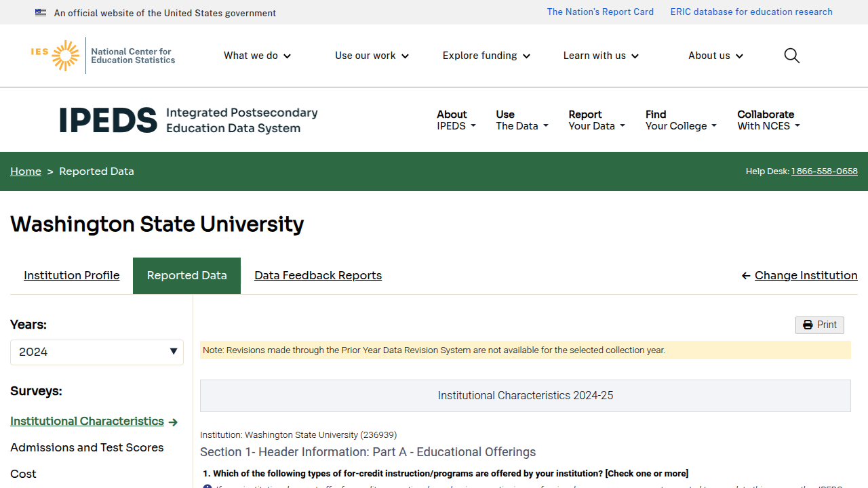868x488 pixels.
Task: Click the US flag icon
Action: [x=41, y=13]
